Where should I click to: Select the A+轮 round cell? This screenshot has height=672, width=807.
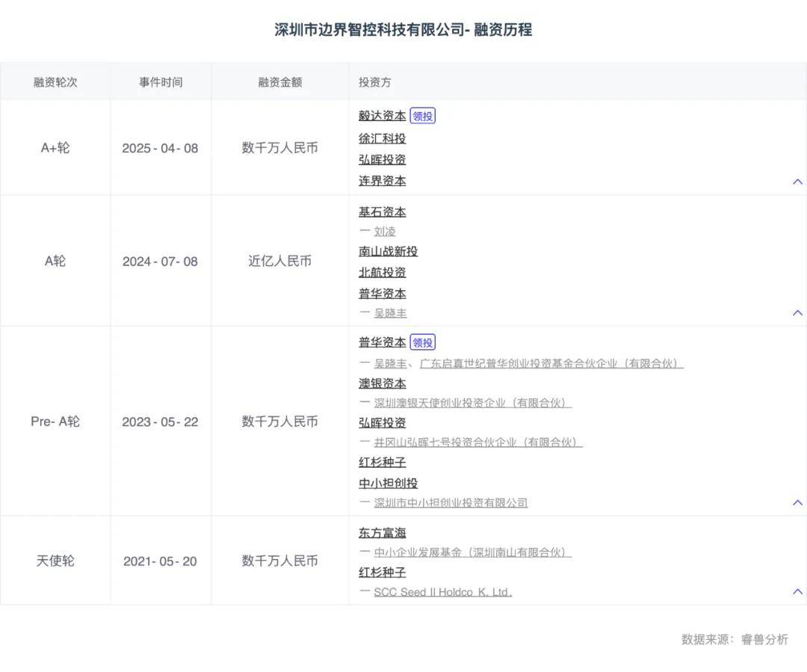pyautogui.click(x=55, y=148)
